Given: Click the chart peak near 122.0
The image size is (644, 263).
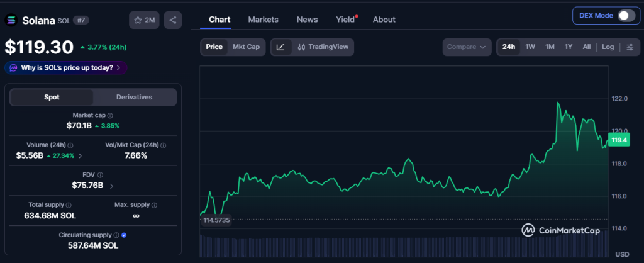Looking at the screenshot, I should 558,103.
